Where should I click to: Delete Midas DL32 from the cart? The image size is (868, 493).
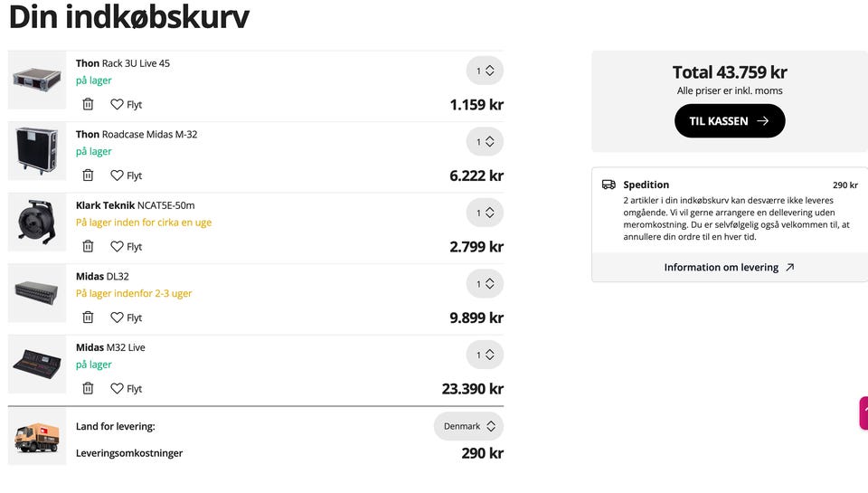[88, 318]
